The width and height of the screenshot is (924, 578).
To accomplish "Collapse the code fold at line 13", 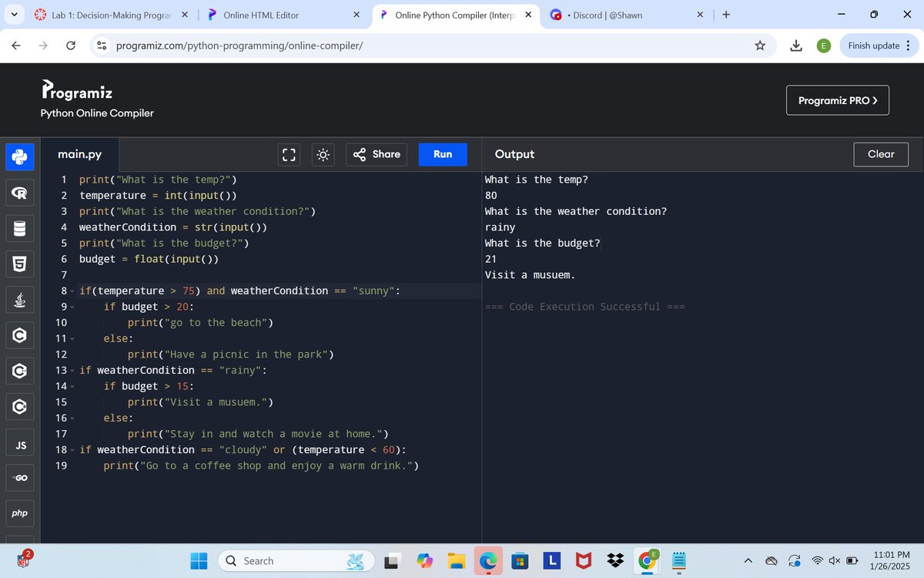I will coord(72,371).
